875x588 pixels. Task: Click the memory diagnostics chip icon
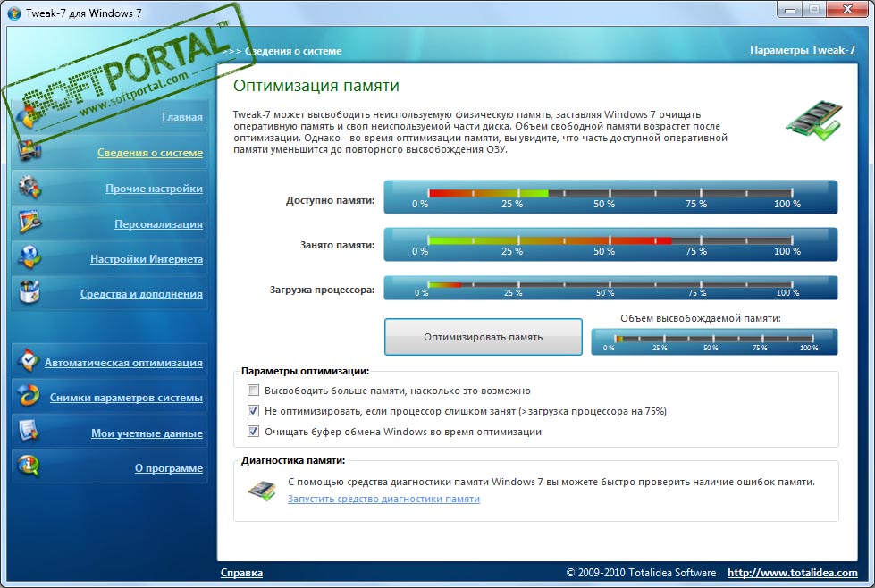coord(262,491)
